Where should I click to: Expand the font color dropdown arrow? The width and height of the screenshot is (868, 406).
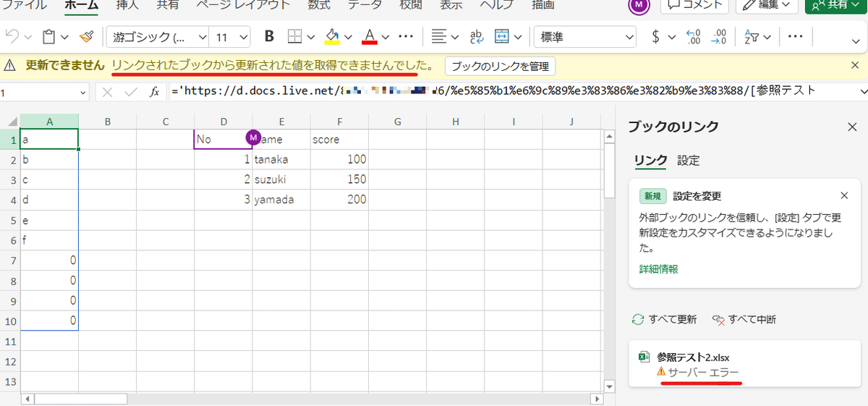[385, 37]
